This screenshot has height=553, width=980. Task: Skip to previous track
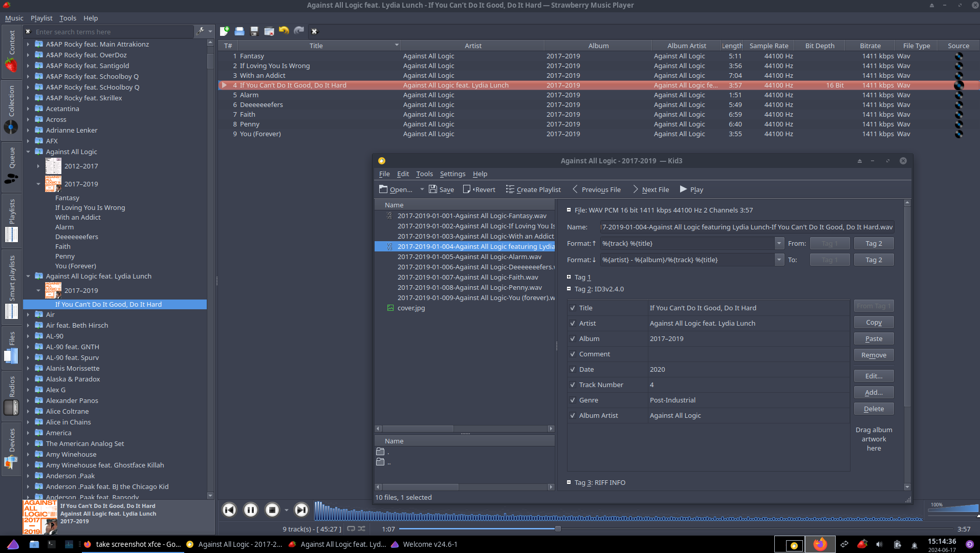pos(229,509)
